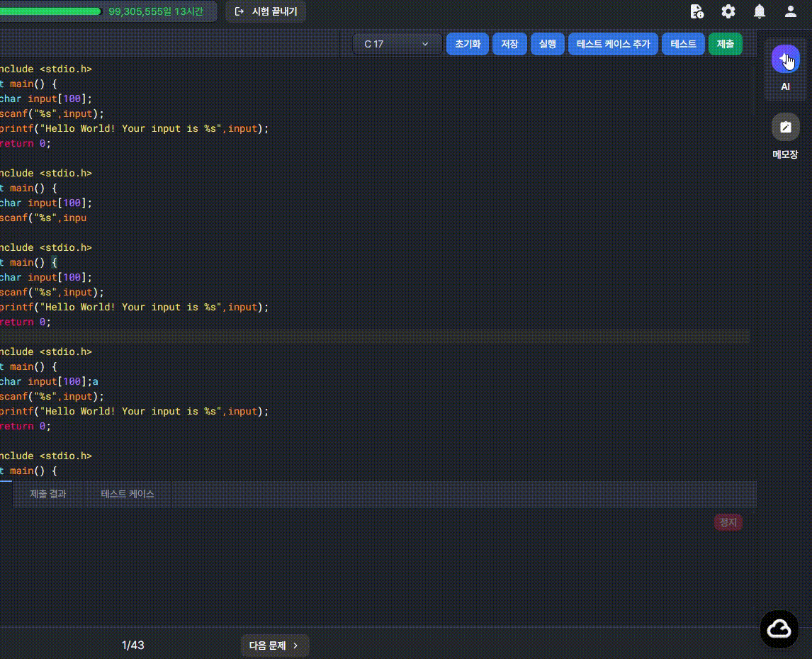End the exam with 시험 끝내기
The width and height of the screenshot is (812, 659).
(x=266, y=11)
